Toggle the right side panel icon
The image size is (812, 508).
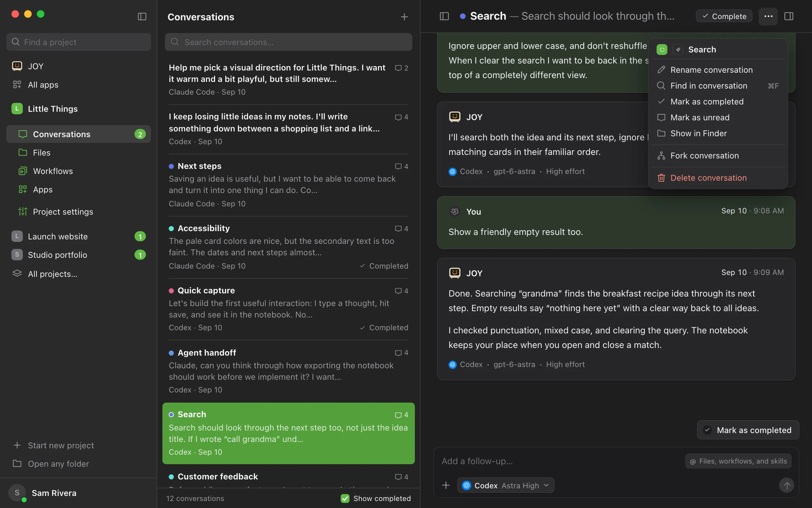(789, 16)
